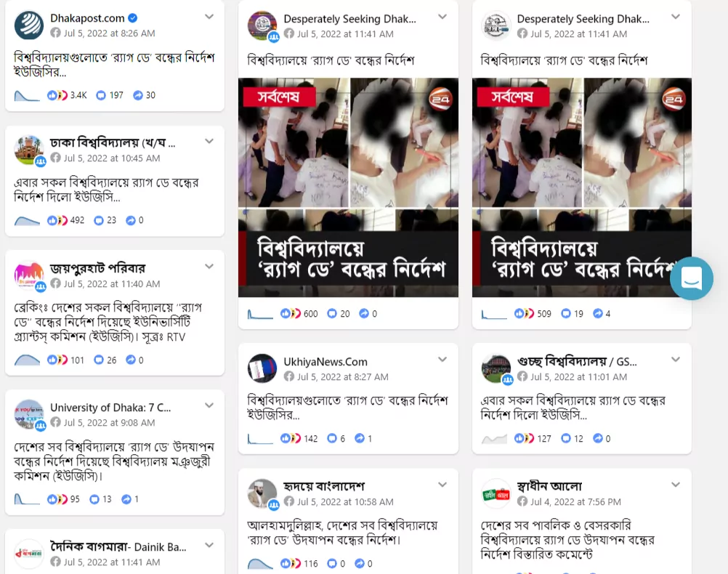This screenshot has height=574, width=728.
Task: Open the UkhiyaNews.Com page link
Action: tap(325, 362)
